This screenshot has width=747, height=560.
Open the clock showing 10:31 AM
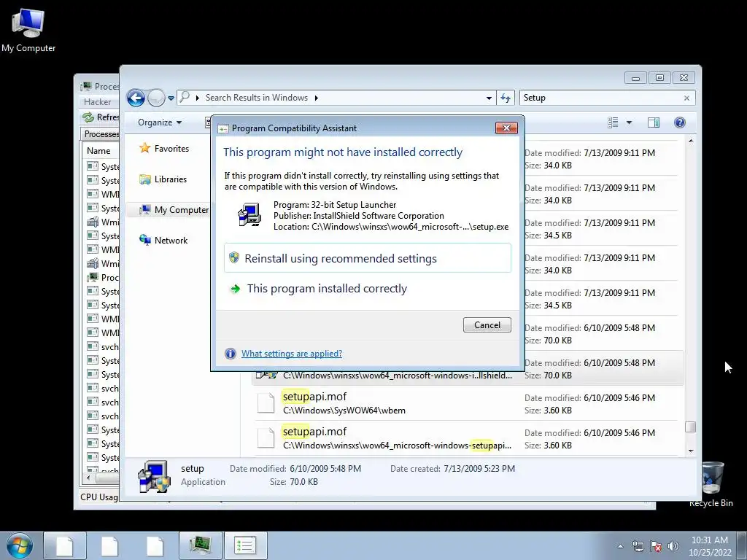tap(709, 546)
